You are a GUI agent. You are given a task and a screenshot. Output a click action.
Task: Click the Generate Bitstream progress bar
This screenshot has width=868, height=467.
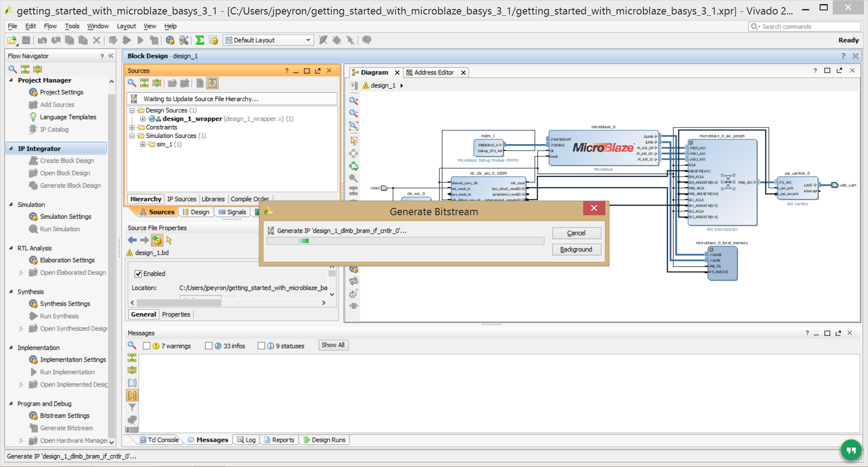coord(405,241)
